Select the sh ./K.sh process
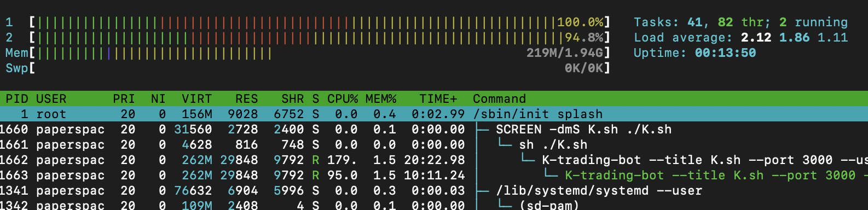This screenshot has width=868, height=210. pyautogui.click(x=434, y=145)
